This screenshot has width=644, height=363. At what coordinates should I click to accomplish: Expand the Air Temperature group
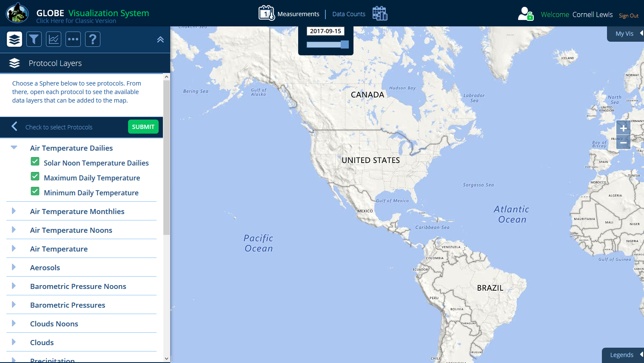(14, 249)
